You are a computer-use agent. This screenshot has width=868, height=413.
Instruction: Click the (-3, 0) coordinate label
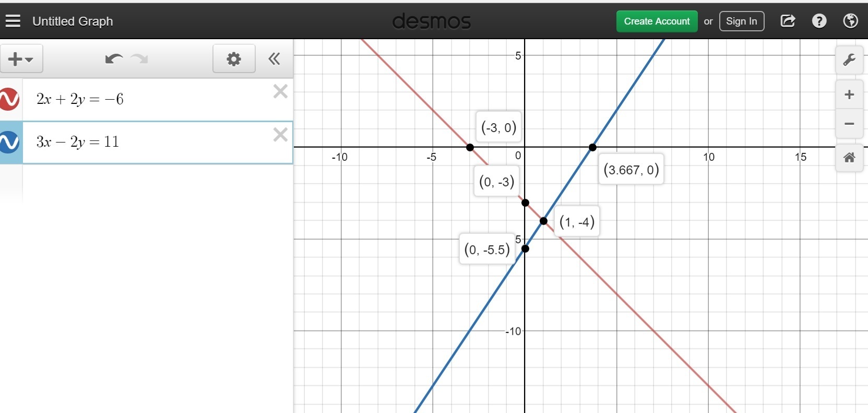click(498, 127)
